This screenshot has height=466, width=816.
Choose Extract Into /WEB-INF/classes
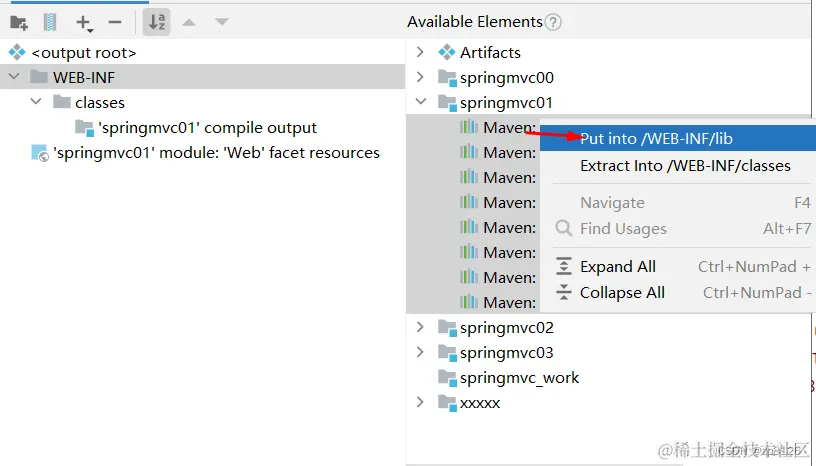685,166
